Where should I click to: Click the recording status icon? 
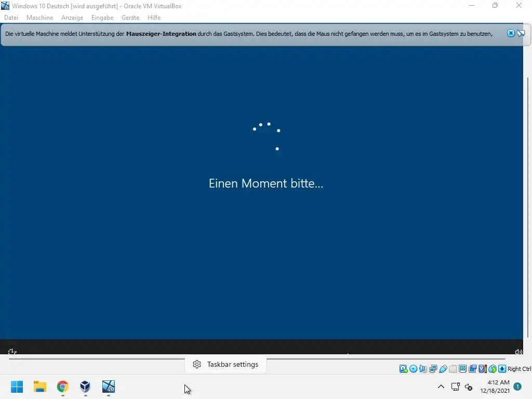coord(472,369)
